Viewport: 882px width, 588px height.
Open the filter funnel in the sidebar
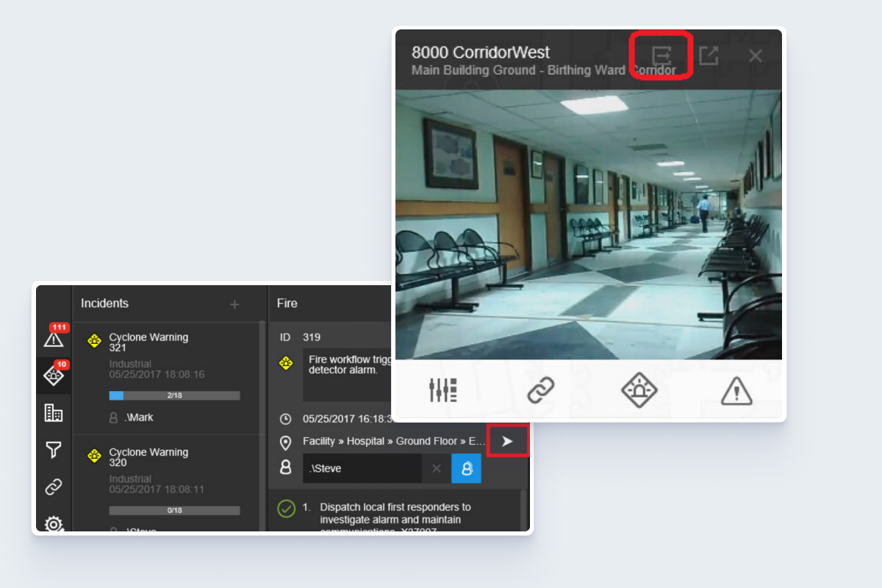point(54,450)
